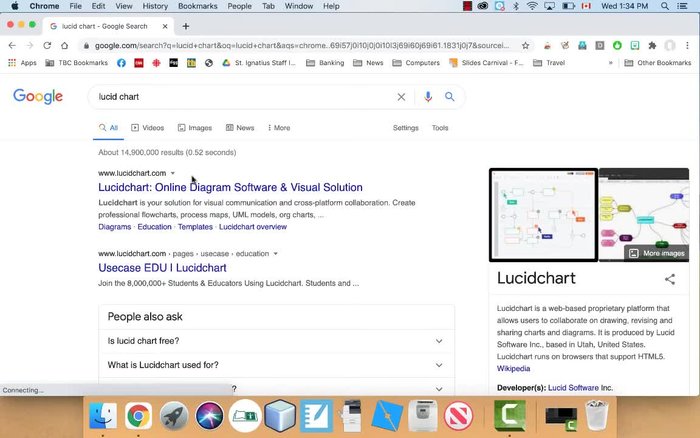Viewport: 700px width, 438px height.
Task: Reload the page with refresh icon
Action: (47, 46)
